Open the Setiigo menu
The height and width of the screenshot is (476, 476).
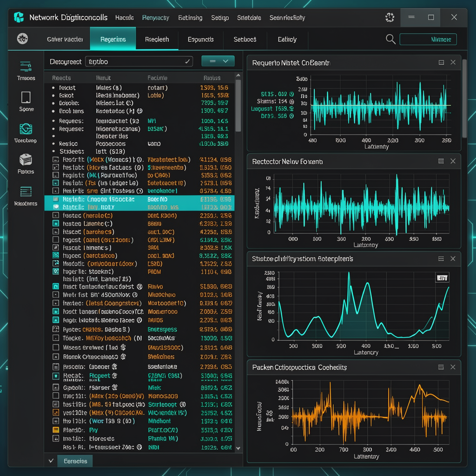point(220,18)
